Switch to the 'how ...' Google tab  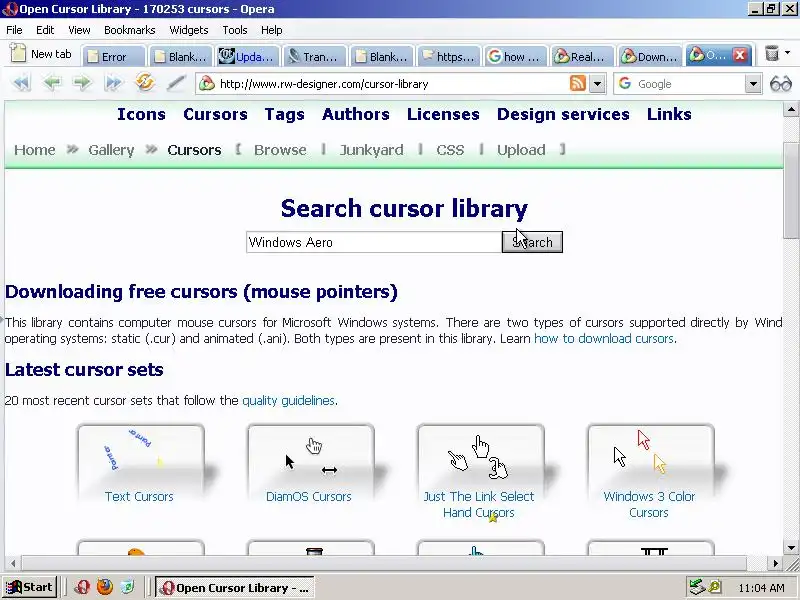[x=515, y=56]
